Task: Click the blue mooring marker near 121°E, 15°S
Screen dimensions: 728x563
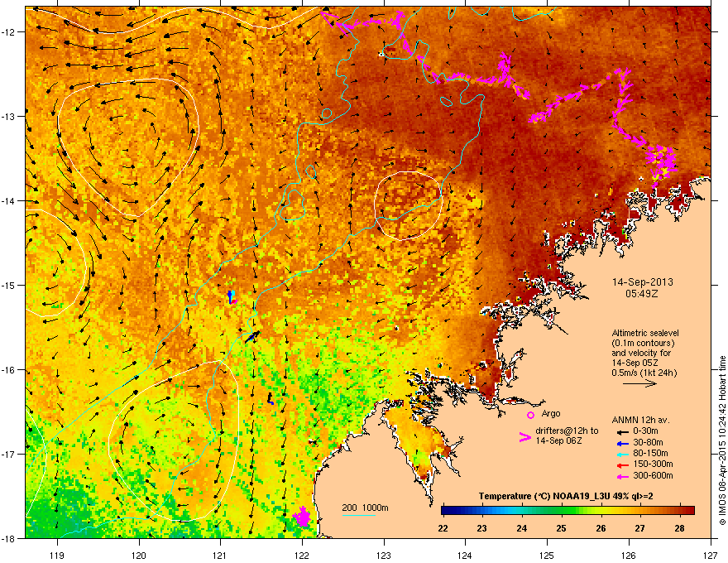Action: click(232, 297)
